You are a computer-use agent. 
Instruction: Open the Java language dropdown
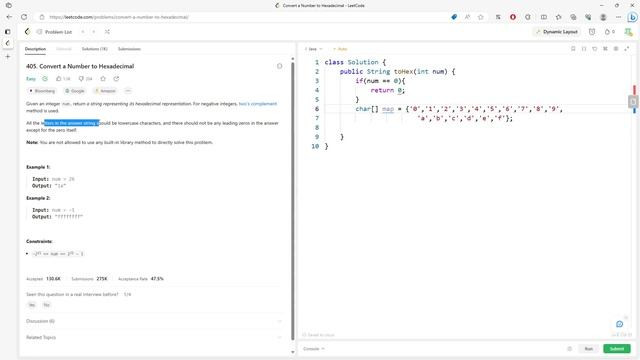coord(313,49)
